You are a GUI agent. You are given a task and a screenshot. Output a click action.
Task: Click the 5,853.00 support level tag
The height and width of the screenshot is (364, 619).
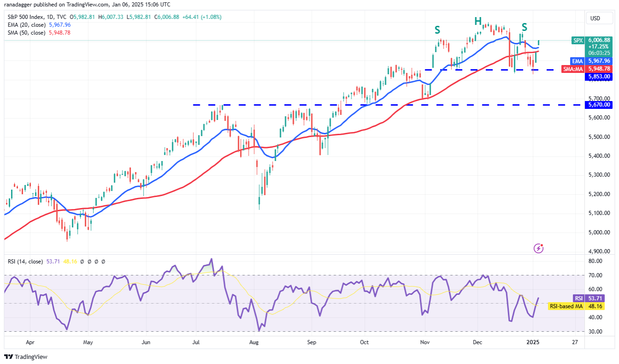pyautogui.click(x=599, y=77)
